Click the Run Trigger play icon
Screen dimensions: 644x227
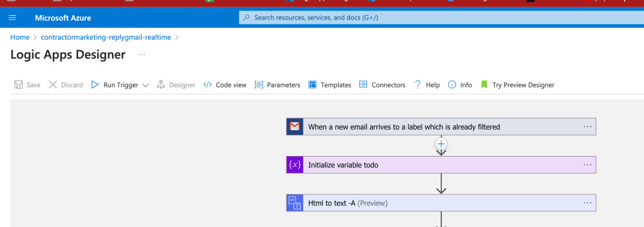95,85
